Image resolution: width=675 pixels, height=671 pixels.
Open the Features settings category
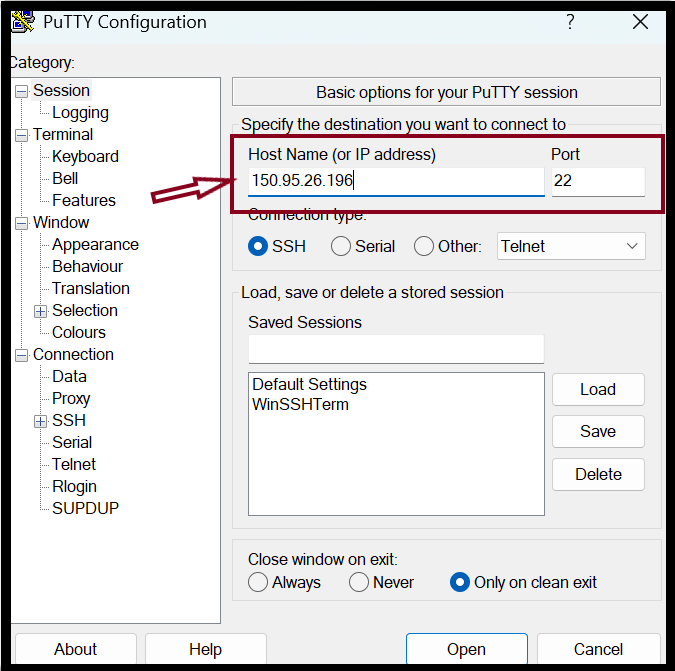[x=84, y=200]
